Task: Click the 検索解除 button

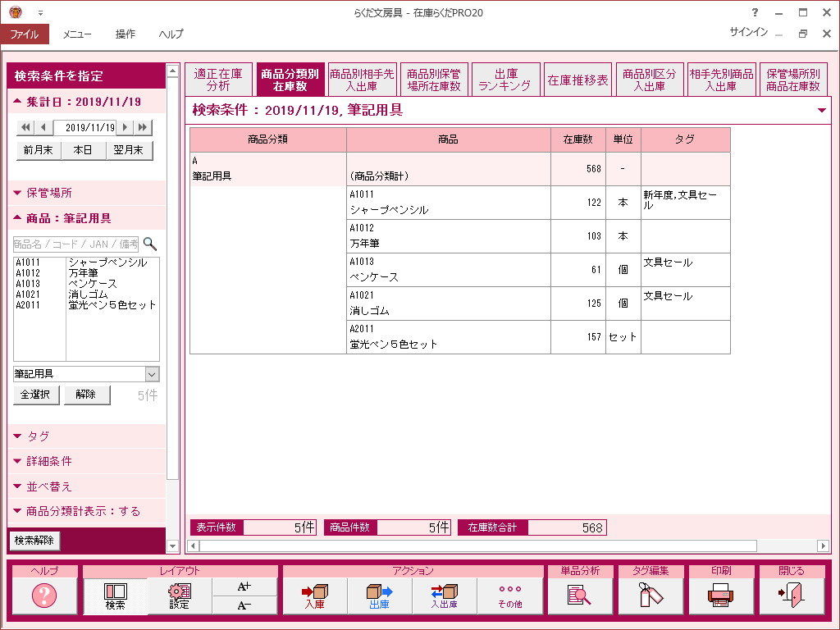Action: coord(34,541)
